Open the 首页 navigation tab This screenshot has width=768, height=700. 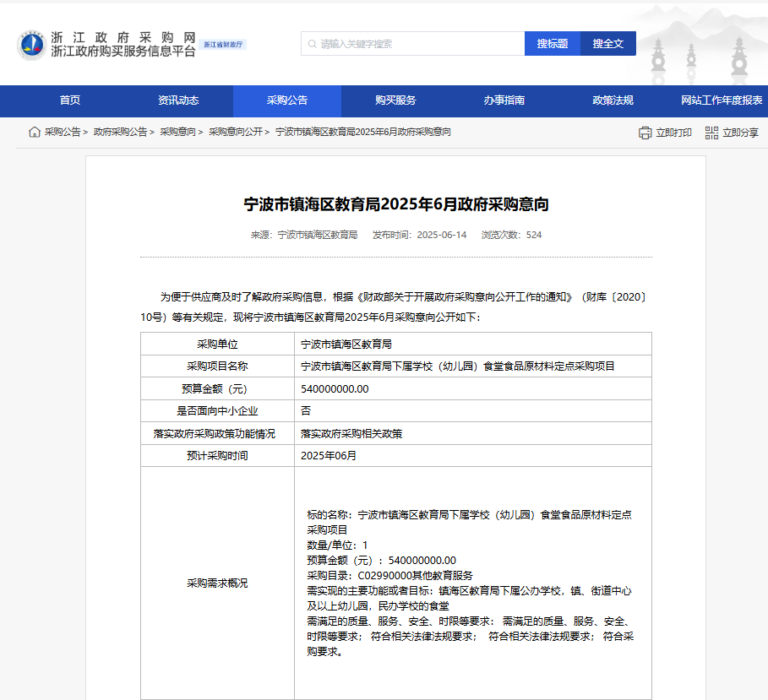tap(70, 100)
